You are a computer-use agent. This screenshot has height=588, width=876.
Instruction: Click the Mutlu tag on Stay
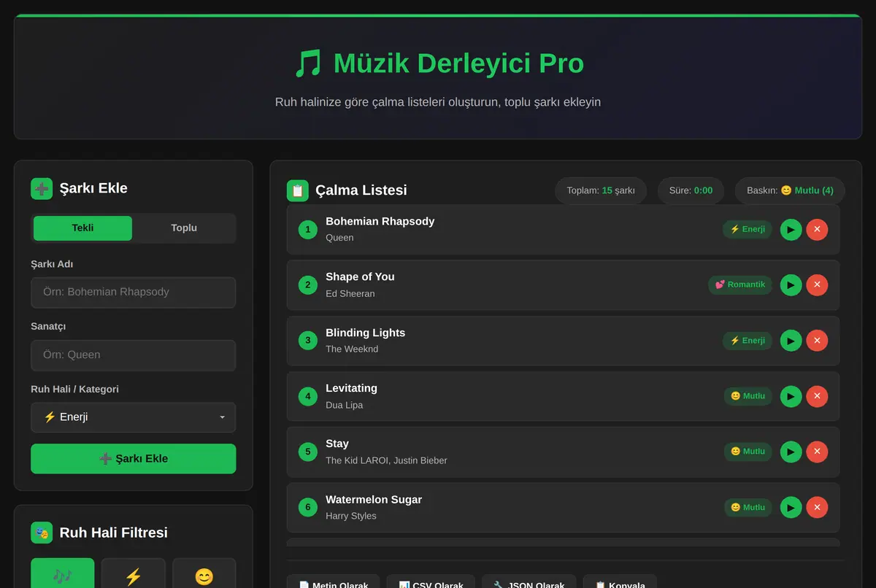tap(748, 452)
